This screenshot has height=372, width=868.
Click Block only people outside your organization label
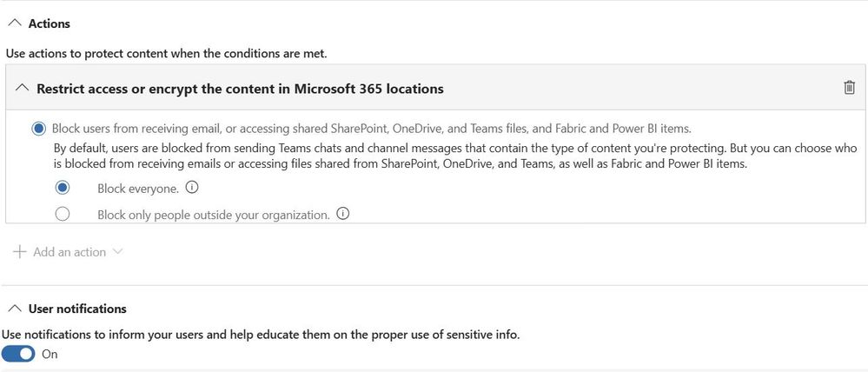214,215
